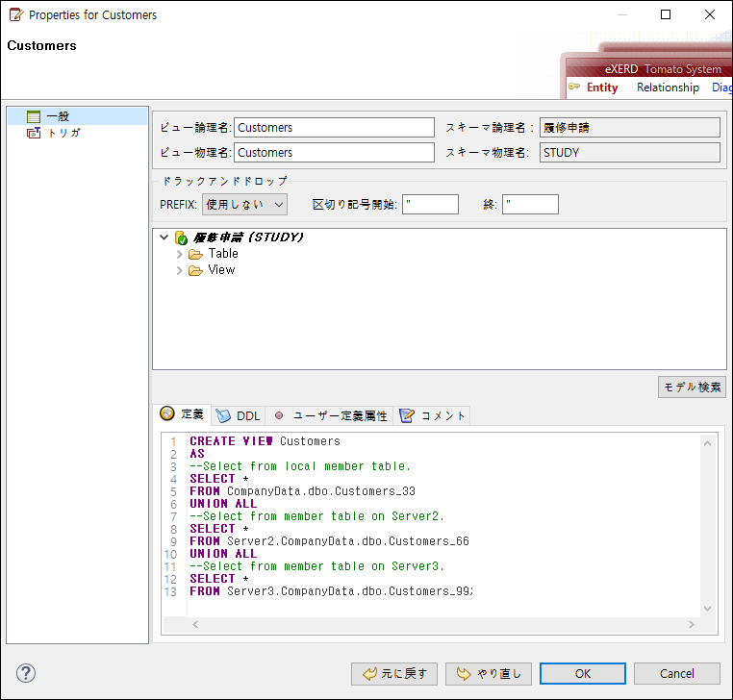Click comment line member table on Server2
The width and height of the screenshot is (733, 700).
[316, 516]
